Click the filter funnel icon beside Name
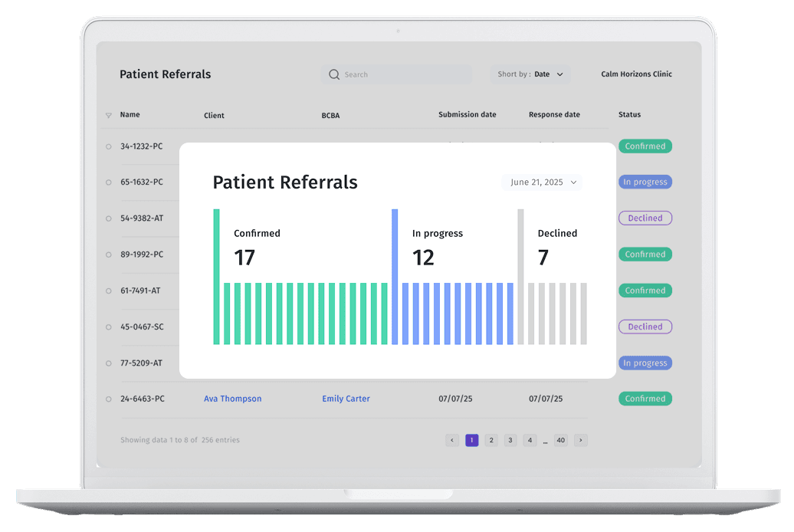Image resolution: width=794 pixels, height=532 pixels. pyautogui.click(x=108, y=116)
